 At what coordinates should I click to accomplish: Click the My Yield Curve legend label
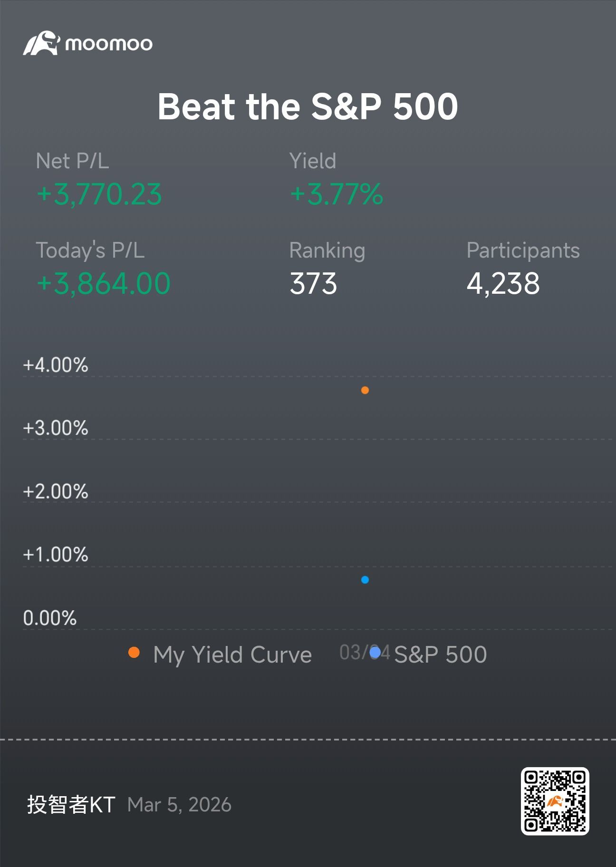coord(232,655)
